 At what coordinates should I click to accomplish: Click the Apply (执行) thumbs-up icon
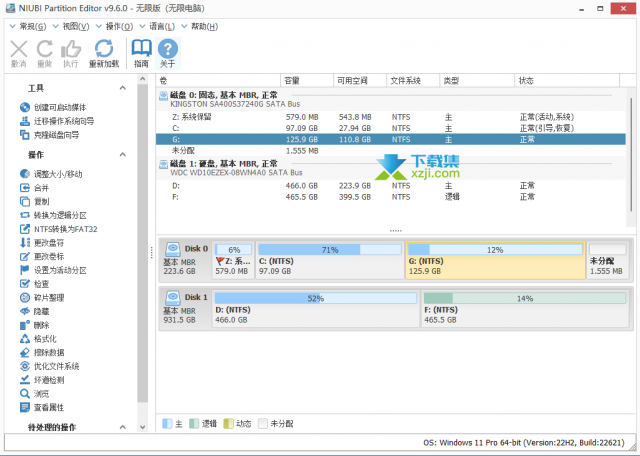71,53
